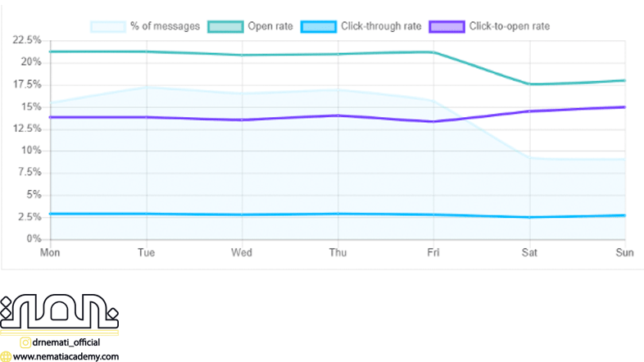The width and height of the screenshot is (644, 362).
Task: Click the Wed x-axis label
Action: (x=242, y=252)
